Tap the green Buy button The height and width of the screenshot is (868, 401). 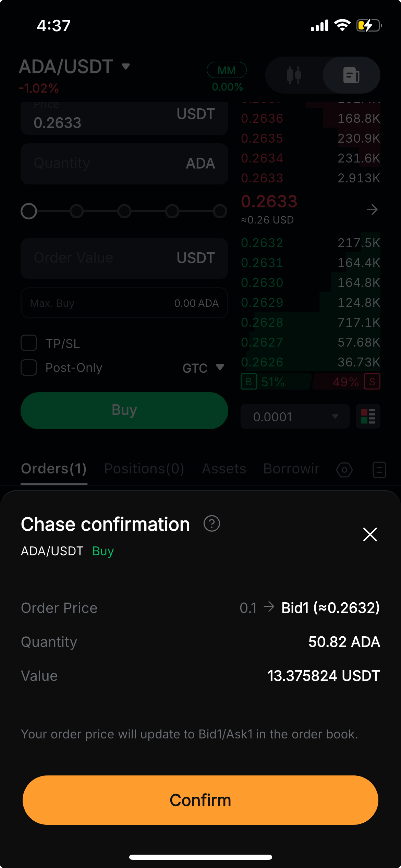point(124,410)
